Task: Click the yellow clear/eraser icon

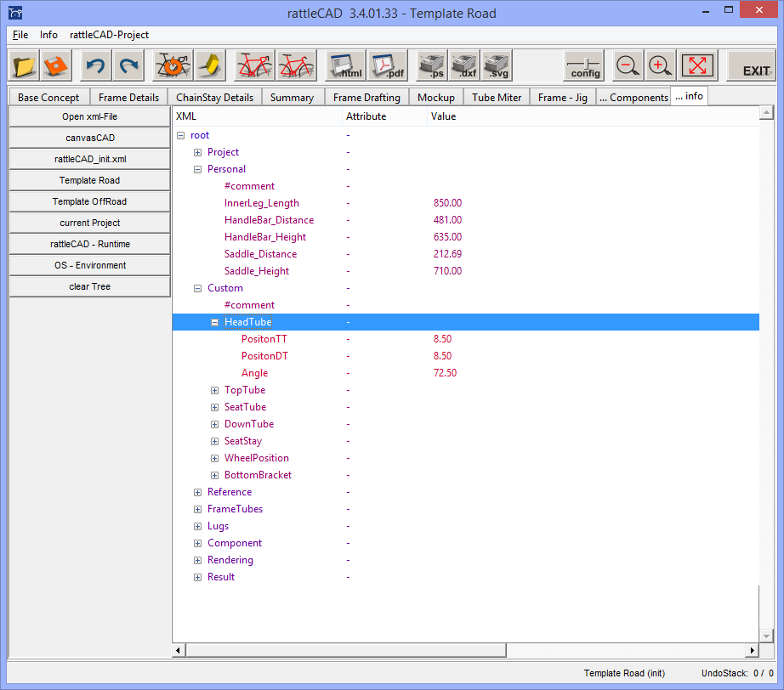Action: tap(211, 65)
